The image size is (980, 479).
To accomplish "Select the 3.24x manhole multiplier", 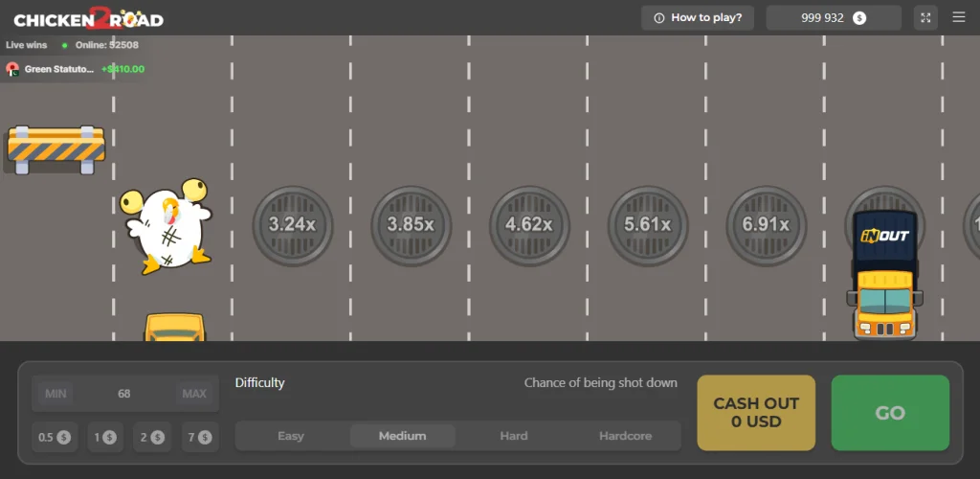I will click(293, 225).
